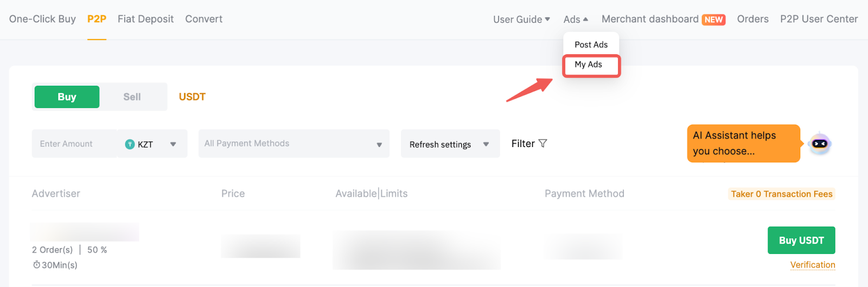Image resolution: width=868 pixels, height=287 pixels.
Task: Choose Post Ads in the dropdown
Action: tap(591, 44)
